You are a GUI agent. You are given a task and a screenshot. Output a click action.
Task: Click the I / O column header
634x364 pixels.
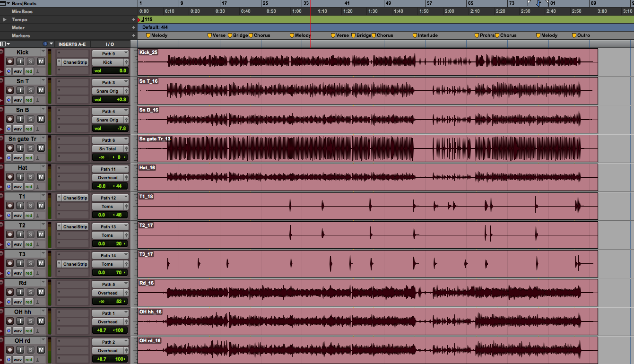tap(110, 44)
